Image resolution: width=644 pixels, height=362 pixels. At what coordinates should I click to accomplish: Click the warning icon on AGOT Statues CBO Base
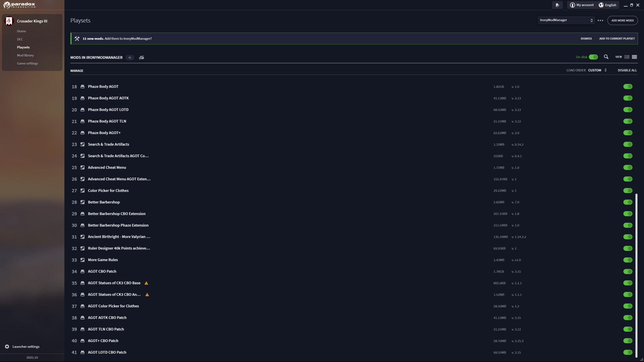(x=146, y=283)
